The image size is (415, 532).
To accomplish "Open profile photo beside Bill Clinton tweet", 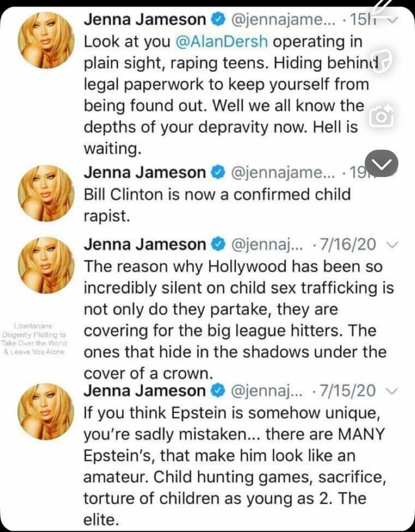I will 46,193.
